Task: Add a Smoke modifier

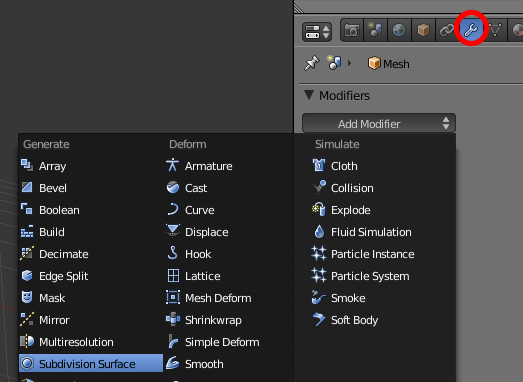Action: pos(383,298)
